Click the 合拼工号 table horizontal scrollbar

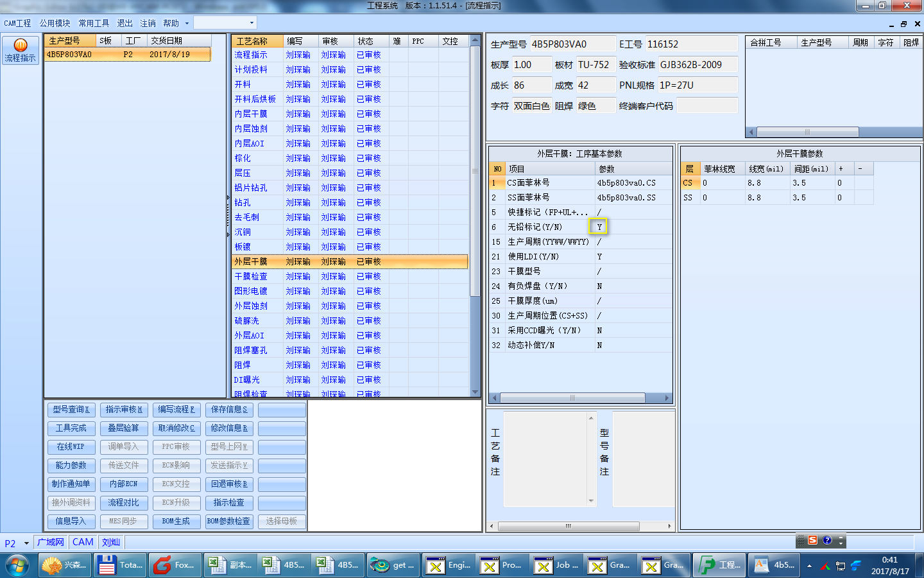click(x=807, y=132)
